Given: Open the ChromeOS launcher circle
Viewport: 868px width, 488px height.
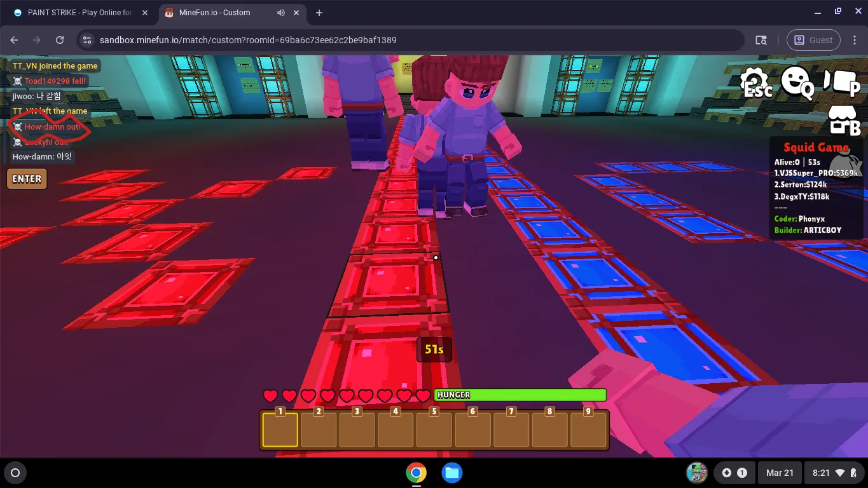Looking at the screenshot, I should [16, 473].
